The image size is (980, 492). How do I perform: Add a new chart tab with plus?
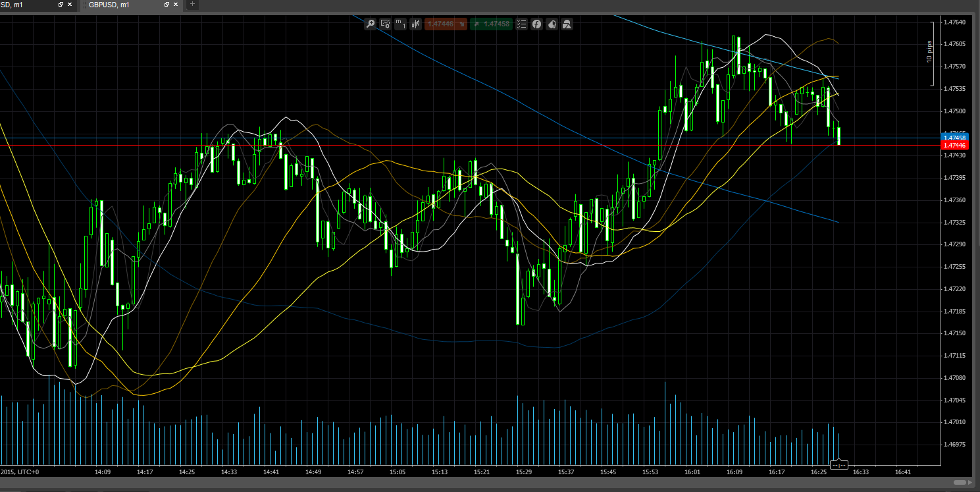192,5
